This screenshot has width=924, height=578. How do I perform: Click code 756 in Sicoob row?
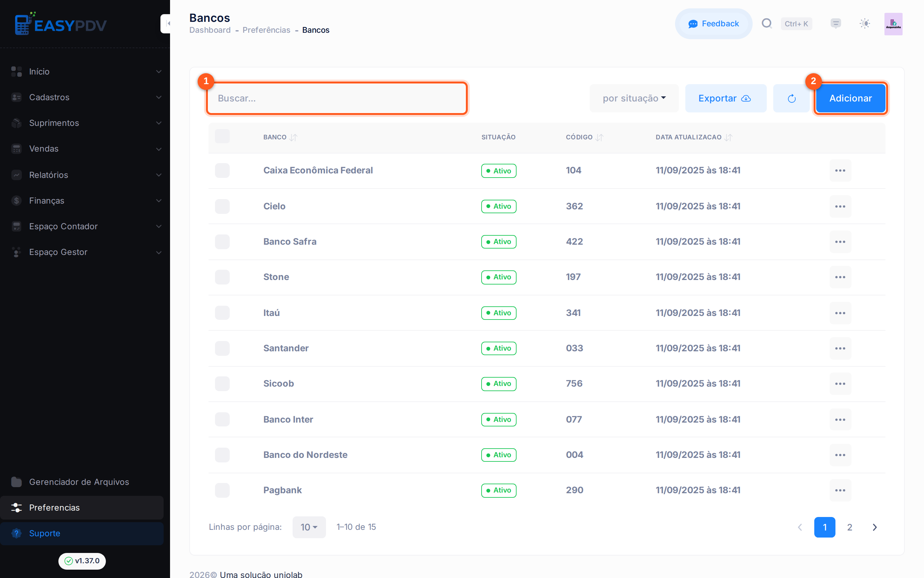pos(574,384)
